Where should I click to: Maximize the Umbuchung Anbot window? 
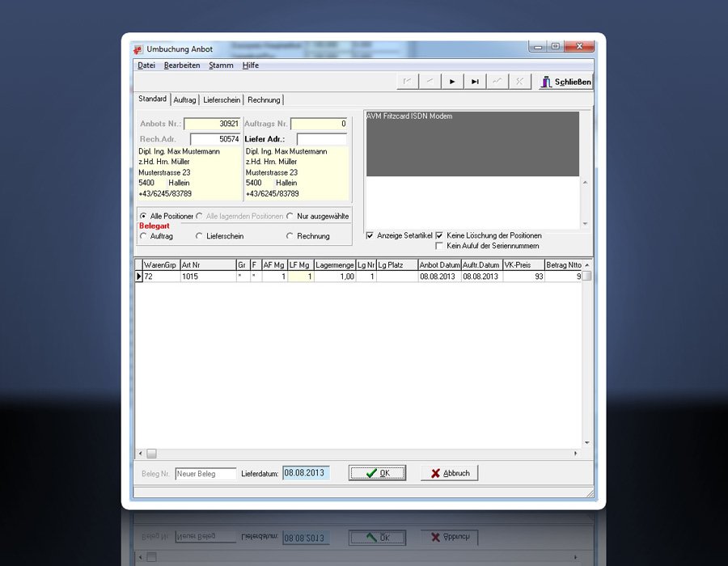pos(555,46)
